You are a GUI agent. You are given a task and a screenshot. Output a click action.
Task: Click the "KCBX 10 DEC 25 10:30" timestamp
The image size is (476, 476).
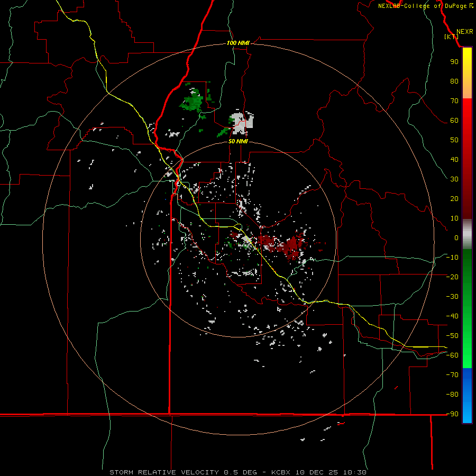(x=319, y=472)
